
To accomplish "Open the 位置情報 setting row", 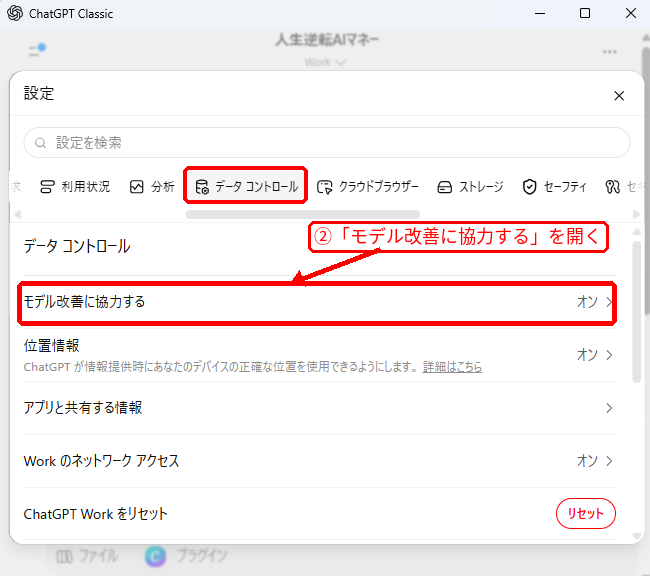I will (320, 355).
